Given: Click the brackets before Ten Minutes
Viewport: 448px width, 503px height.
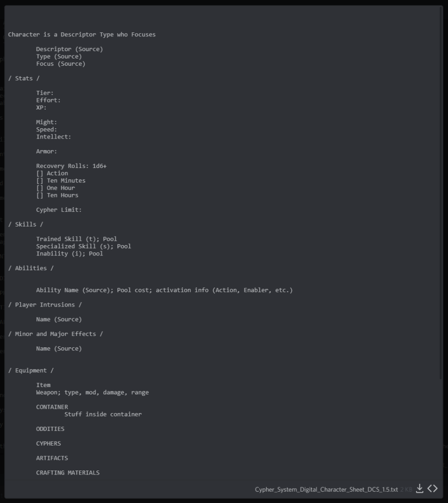Looking at the screenshot, I should click(40, 181).
